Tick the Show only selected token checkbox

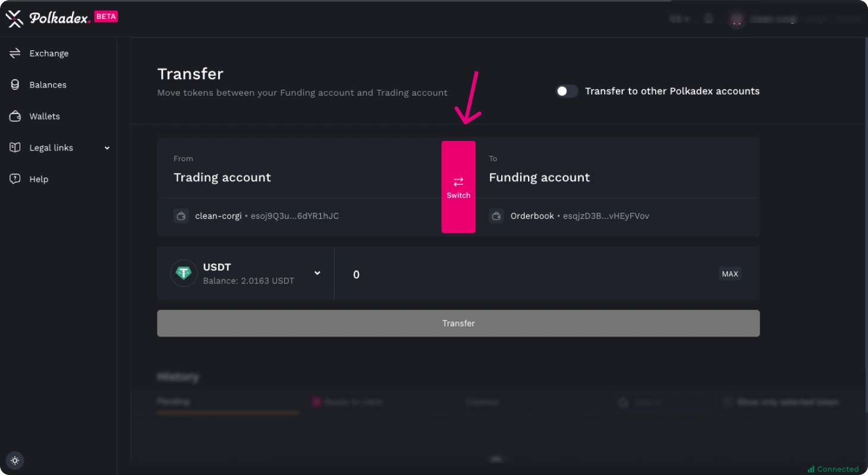727,402
